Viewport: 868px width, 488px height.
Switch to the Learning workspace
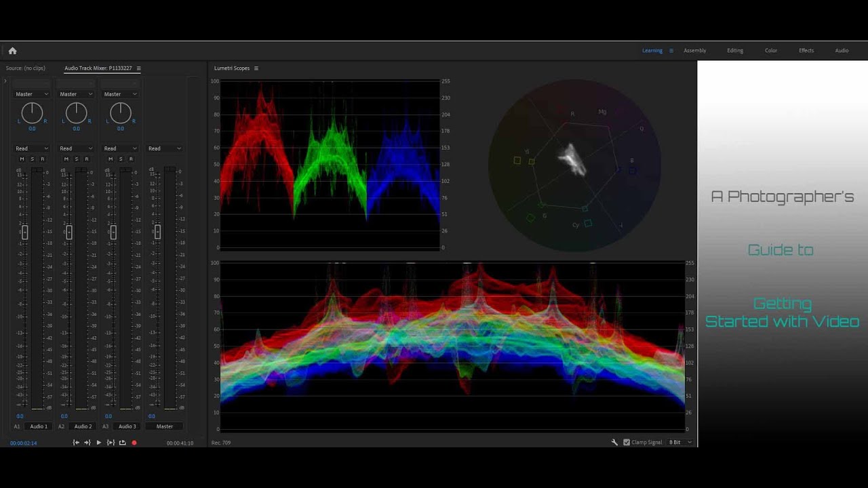(x=652, y=51)
